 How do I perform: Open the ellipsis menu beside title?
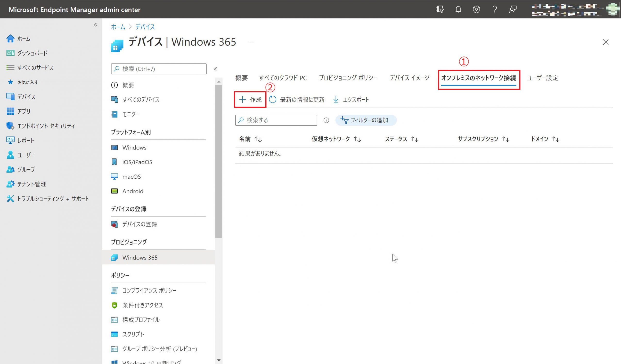pyautogui.click(x=251, y=42)
